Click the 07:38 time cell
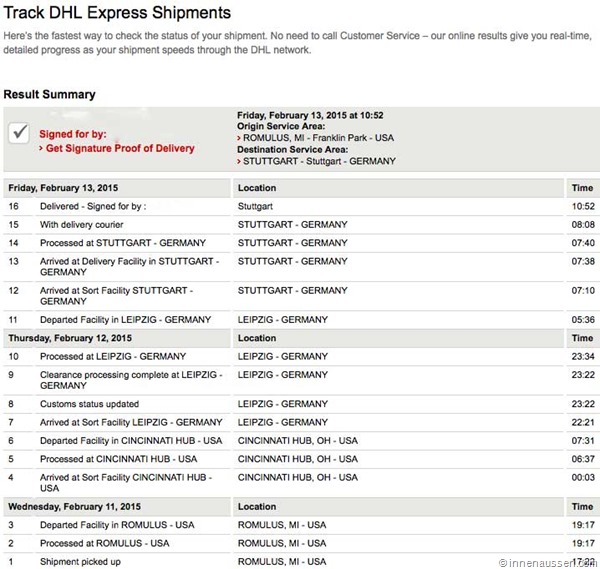Image resolution: width=600 pixels, height=569 pixels. pos(583,261)
